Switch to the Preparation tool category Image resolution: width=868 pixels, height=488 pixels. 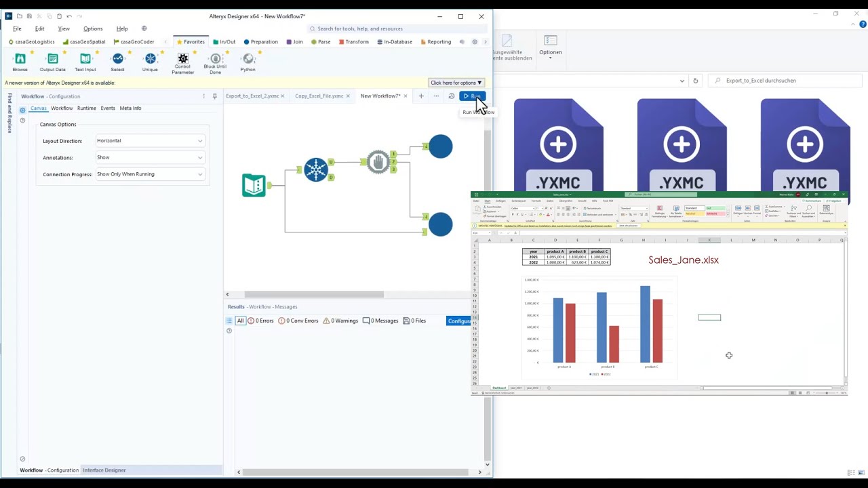click(x=261, y=42)
